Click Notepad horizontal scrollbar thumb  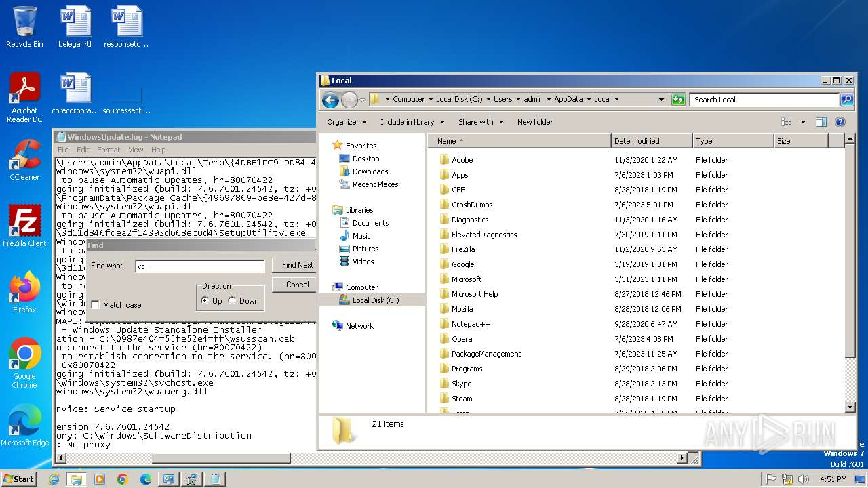222,458
